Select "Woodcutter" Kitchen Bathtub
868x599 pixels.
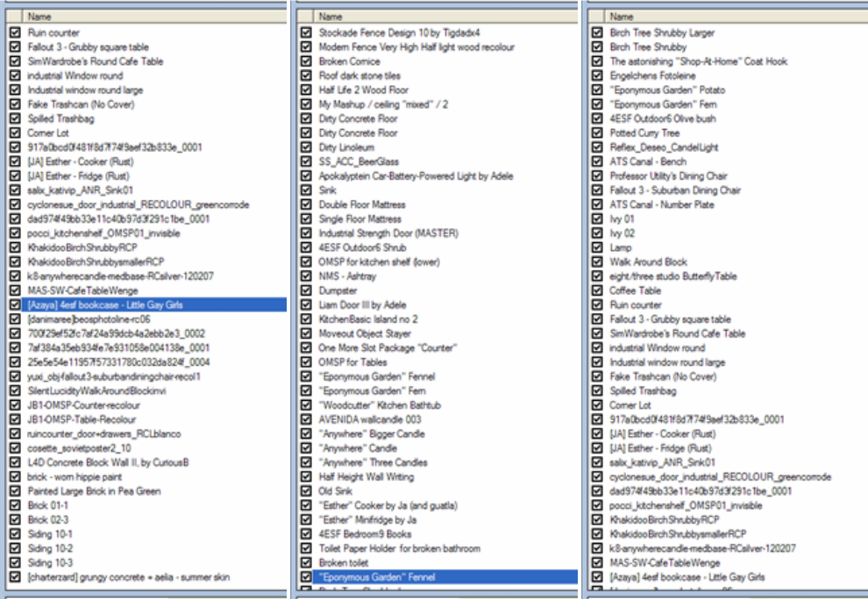381,405
